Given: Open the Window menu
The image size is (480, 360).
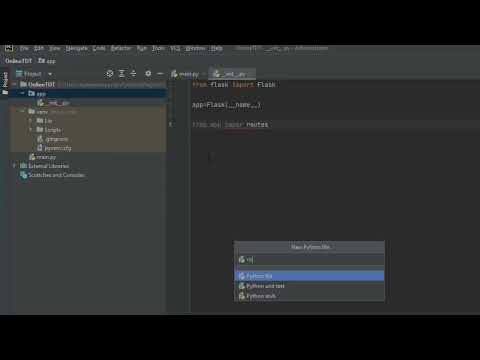Looking at the screenshot, I should point(195,48).
